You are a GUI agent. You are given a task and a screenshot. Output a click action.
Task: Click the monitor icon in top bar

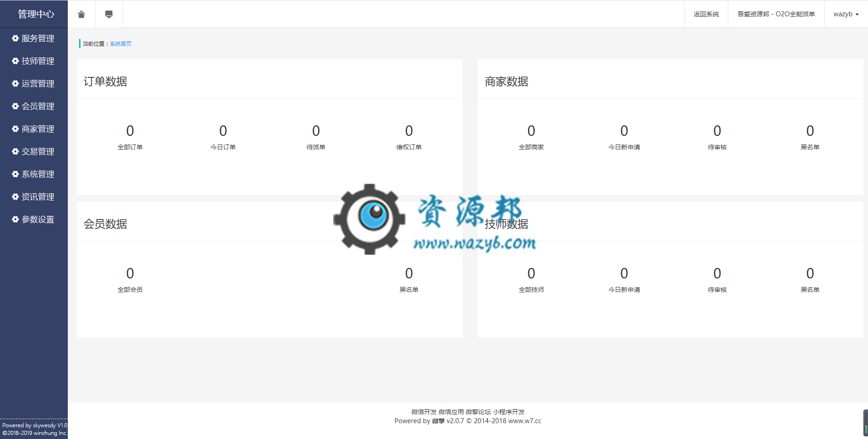[108, 14]
